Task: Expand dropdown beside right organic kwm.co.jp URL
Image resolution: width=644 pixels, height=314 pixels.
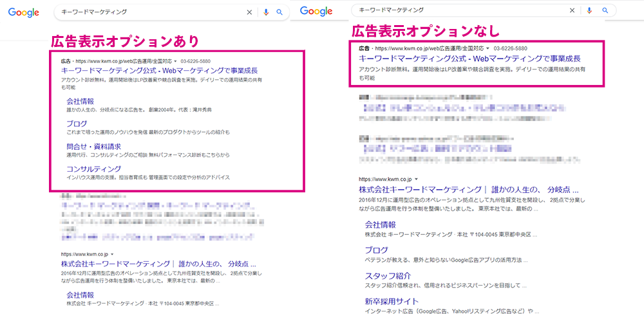Action: coord(417,180)
